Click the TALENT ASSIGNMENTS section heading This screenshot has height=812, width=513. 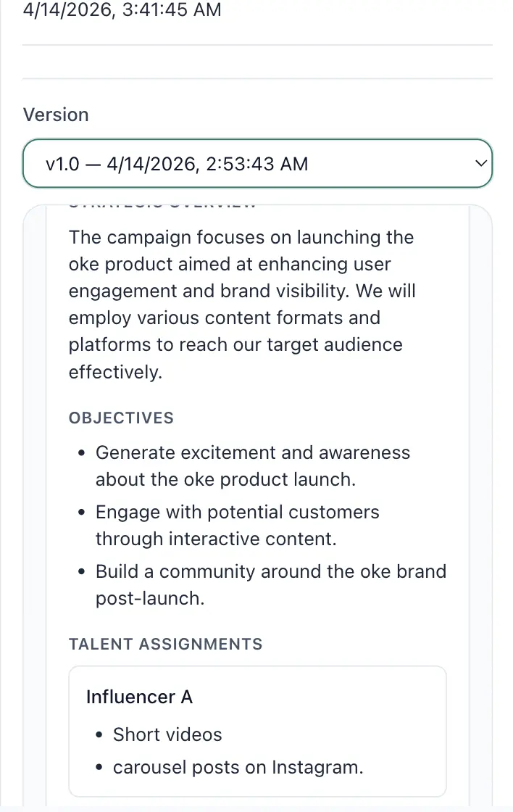point(165,644)
